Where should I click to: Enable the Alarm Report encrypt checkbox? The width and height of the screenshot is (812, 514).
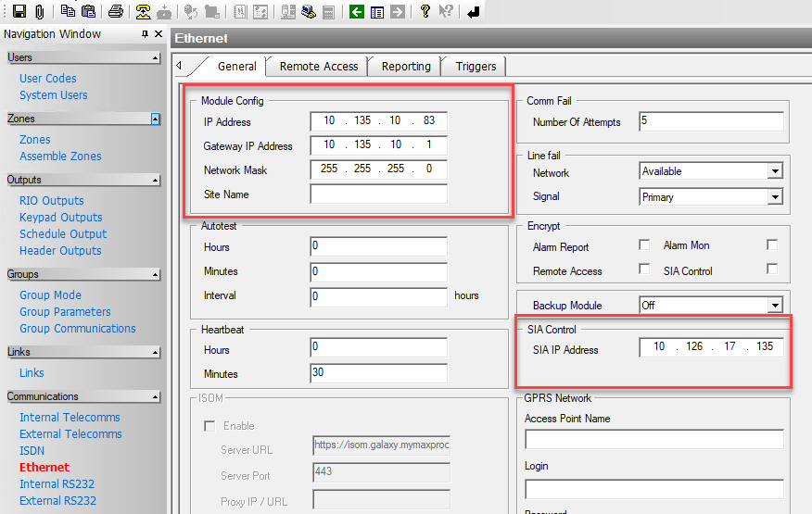[644, 245]
